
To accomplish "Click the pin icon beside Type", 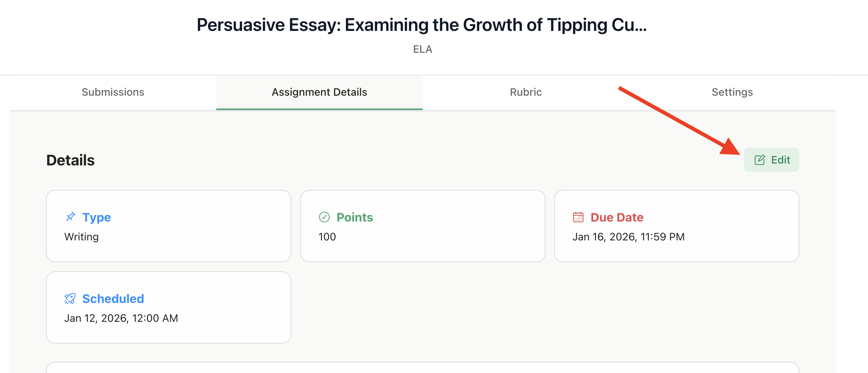I will click(x=70, y=217).
